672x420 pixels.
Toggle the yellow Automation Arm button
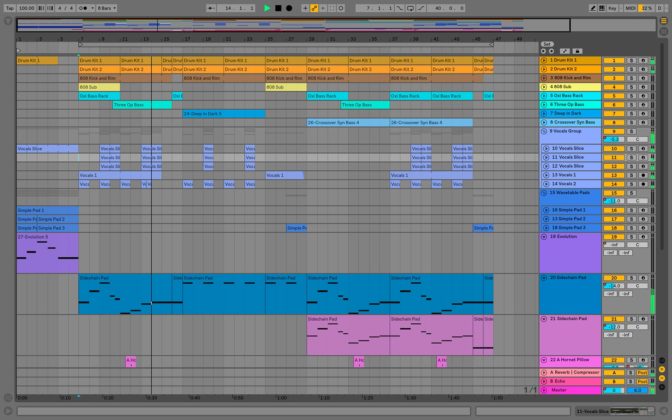point(314,8)
